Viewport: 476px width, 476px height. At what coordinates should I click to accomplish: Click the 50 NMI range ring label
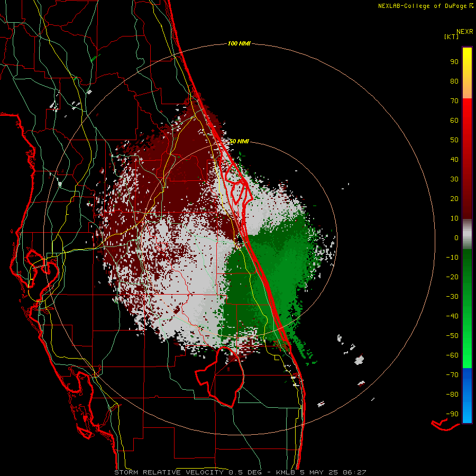[x=239, y=141]
